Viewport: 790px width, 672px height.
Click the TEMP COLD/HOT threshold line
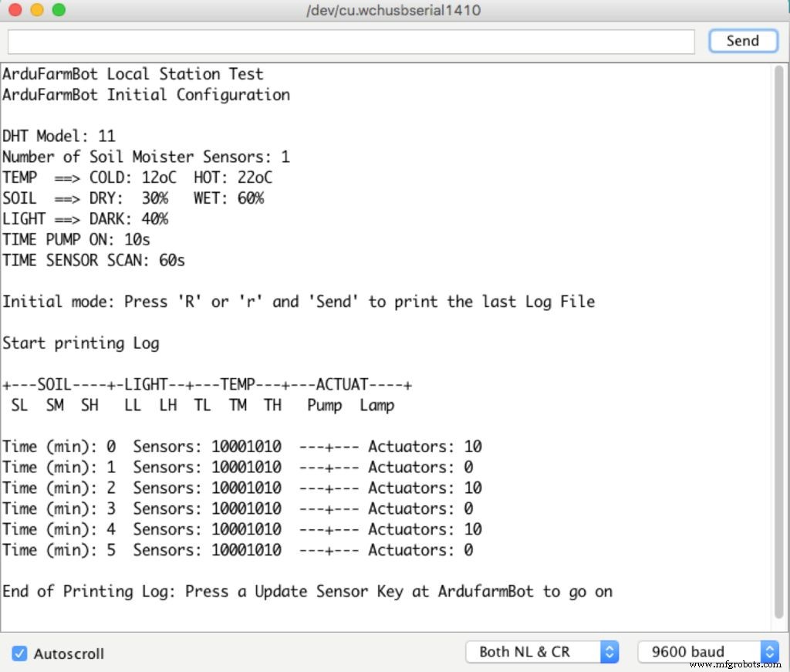pos(137,178)
